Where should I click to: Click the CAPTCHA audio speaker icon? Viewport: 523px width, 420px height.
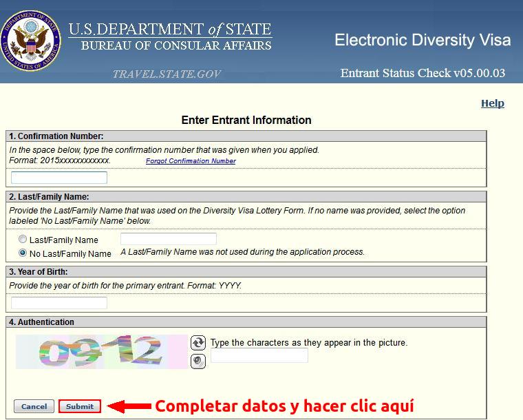coord(198,361)
